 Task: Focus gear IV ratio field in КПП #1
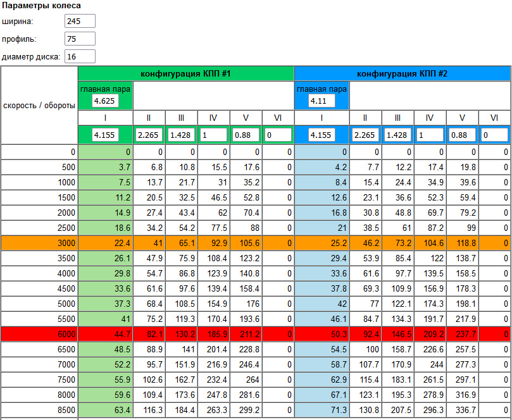(213, 135)
